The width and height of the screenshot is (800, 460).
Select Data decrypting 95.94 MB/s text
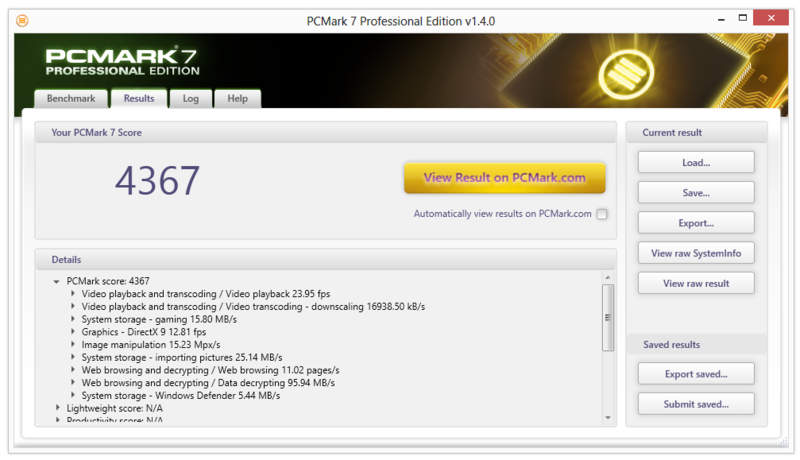pos(208,383)
